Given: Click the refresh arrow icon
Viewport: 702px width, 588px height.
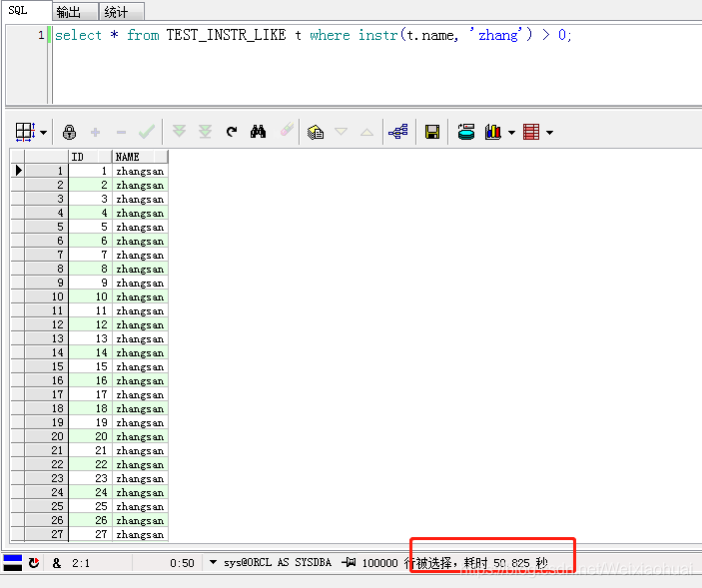Looking at the screenshot, I should click(x=232, y=132).
